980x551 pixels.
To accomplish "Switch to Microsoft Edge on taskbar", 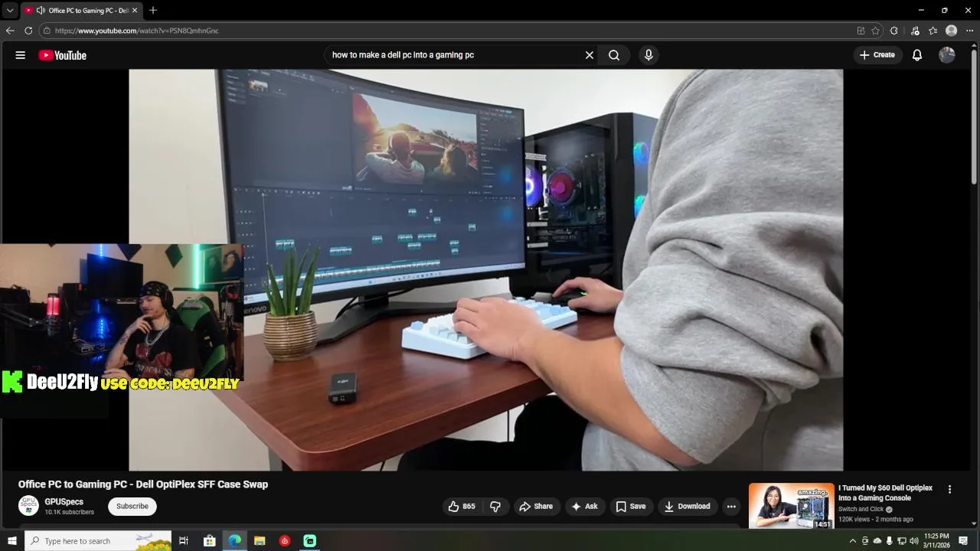I will (234, 541).
